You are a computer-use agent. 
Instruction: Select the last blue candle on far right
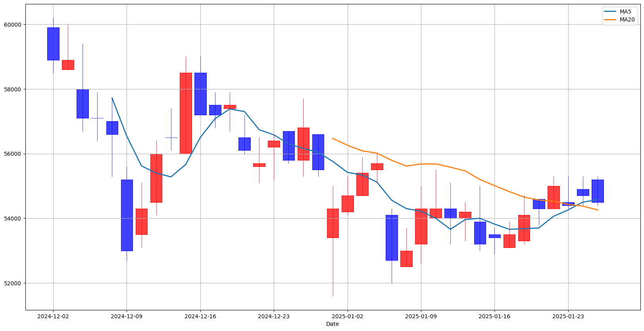[x=598, y=191]
